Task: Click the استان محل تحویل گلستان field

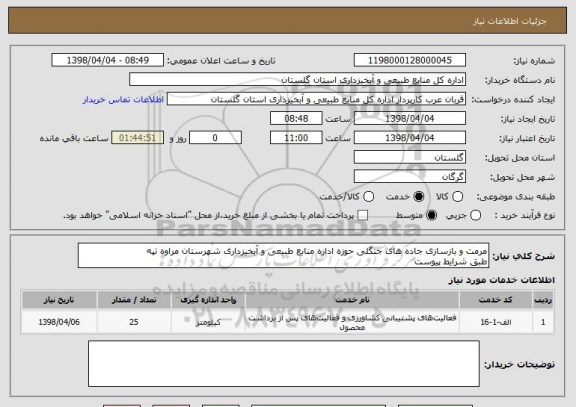Action: (410, 158)
